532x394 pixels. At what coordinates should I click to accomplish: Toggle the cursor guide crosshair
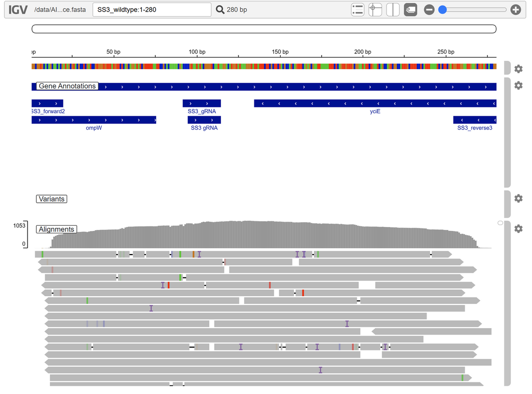(375, 9)
